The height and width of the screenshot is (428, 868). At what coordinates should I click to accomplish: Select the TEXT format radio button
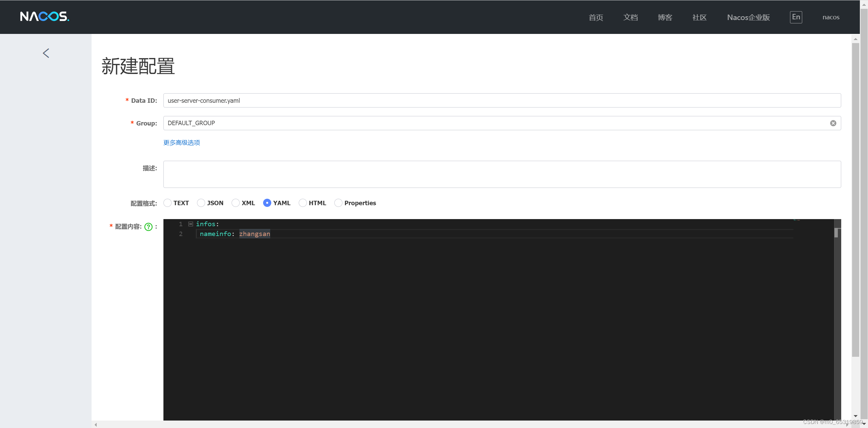click(167, 203)
